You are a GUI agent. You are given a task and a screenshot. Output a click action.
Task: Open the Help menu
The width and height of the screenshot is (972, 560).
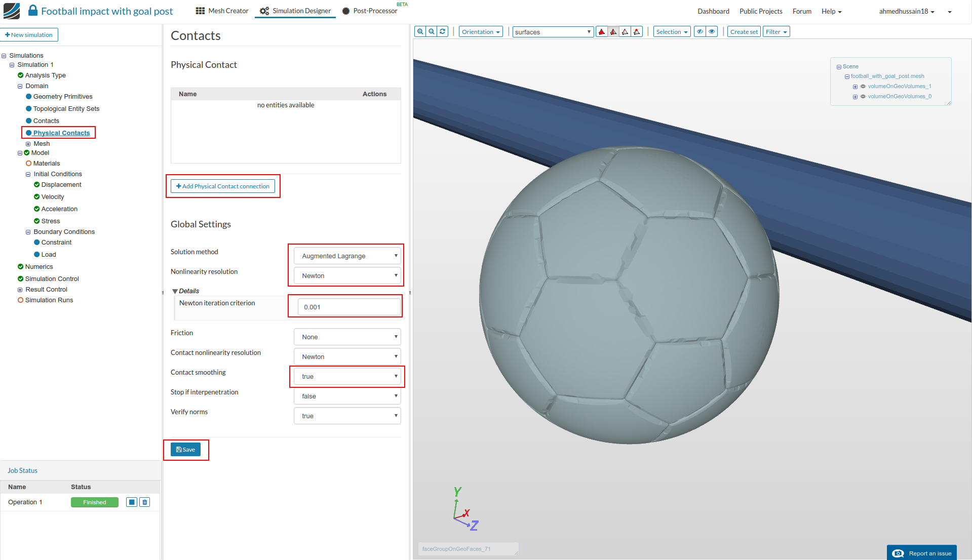tap(831, 11)
